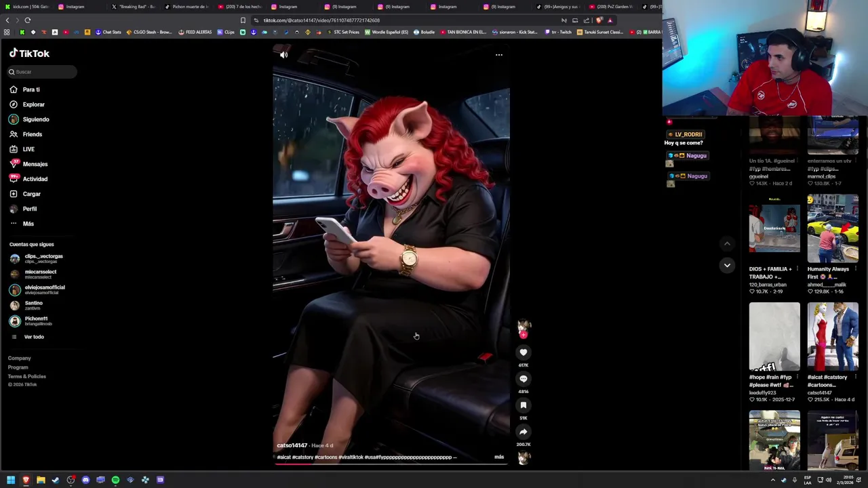Open Spotify from the taskbar
The image size is (868, 488).
tap(115, 480)
